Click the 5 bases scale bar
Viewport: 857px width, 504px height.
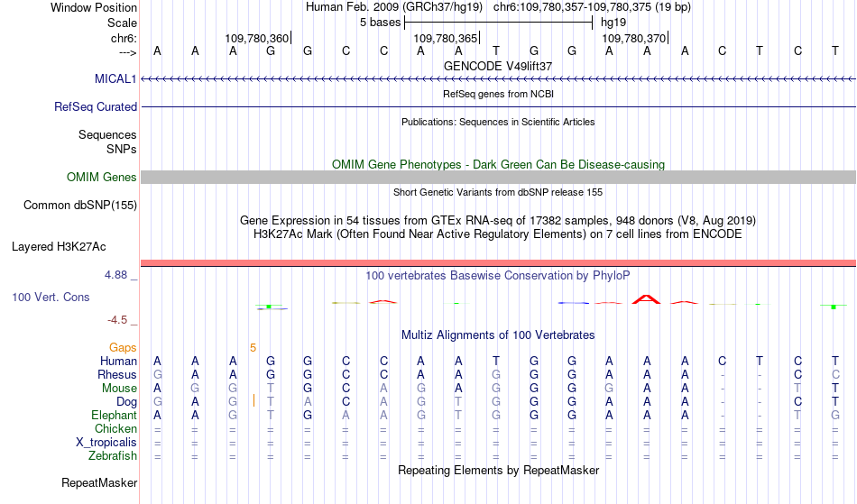coord(499,23)
